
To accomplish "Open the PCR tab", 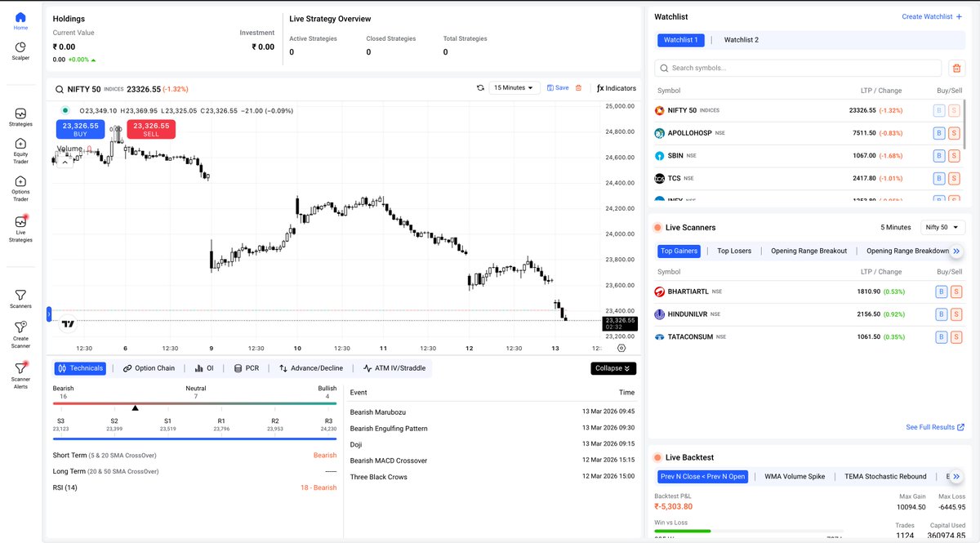I will 246,368.
